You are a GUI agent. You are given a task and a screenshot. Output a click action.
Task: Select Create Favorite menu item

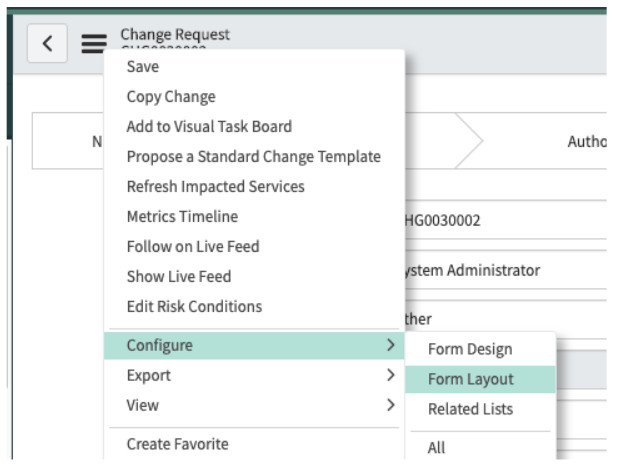tap(177, 444)
